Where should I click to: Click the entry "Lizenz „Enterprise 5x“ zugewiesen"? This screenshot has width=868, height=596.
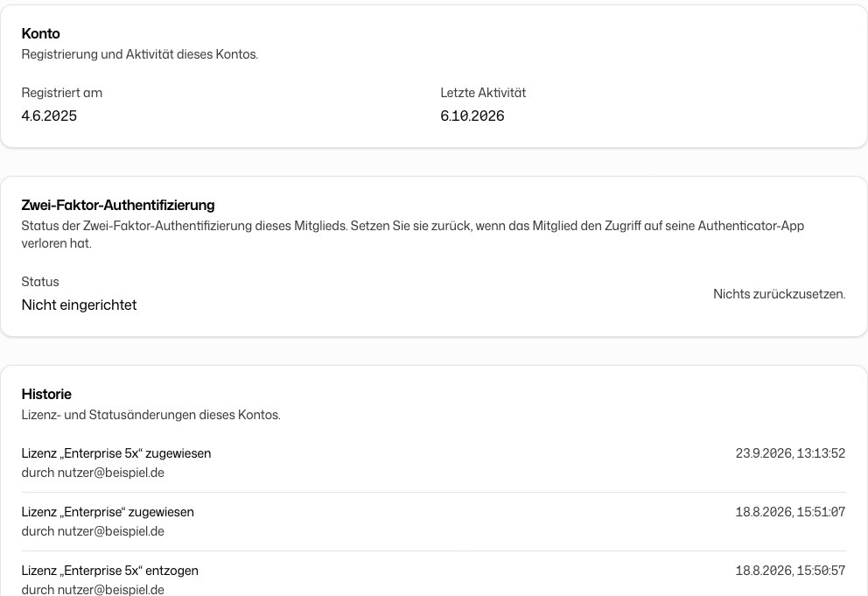[116, 453]
